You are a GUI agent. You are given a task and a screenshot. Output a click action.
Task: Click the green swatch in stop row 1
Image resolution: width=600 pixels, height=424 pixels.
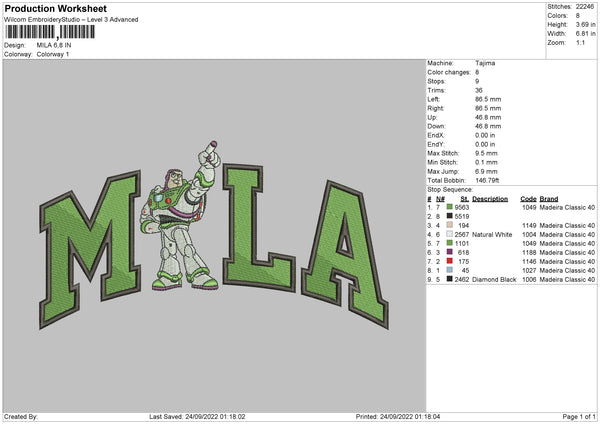pyautogui.click(x=449, y=207)
